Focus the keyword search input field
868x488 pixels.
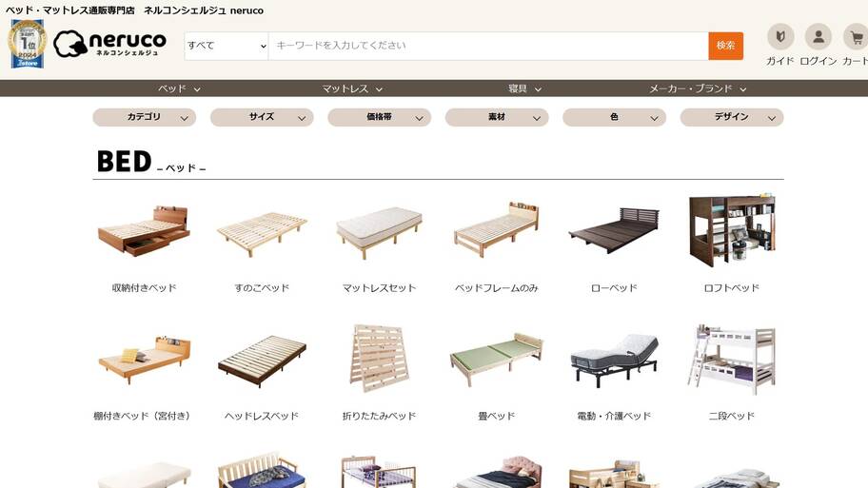[488, 46]
